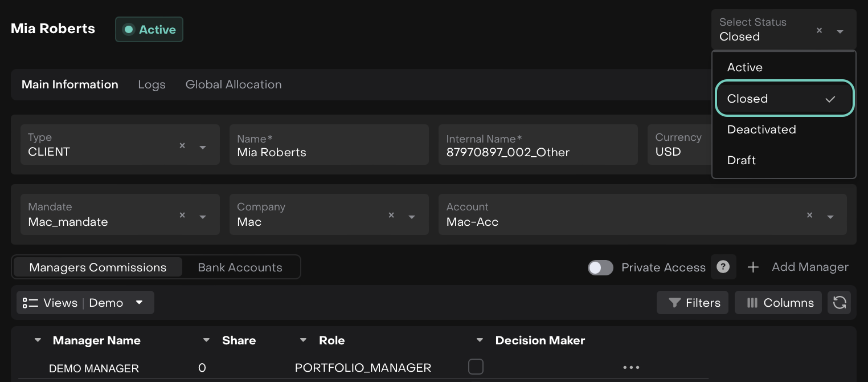Viewport: 868px width, 382px height.
Task: Switch to the Logs tab
Action: coord(152,84)
